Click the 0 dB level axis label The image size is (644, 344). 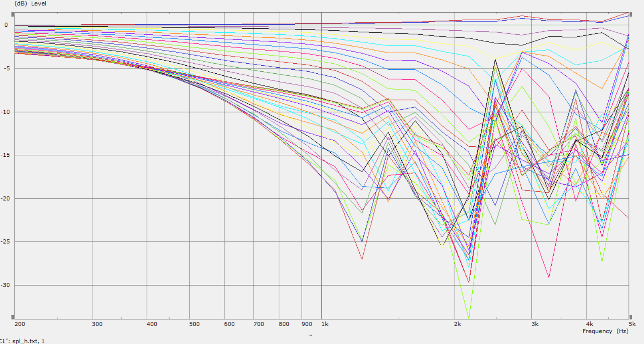[x=6, y=25]
